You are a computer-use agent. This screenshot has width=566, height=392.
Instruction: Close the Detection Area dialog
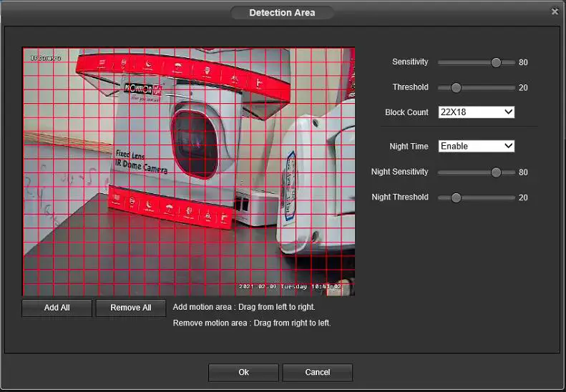click(x=555, y=11)
